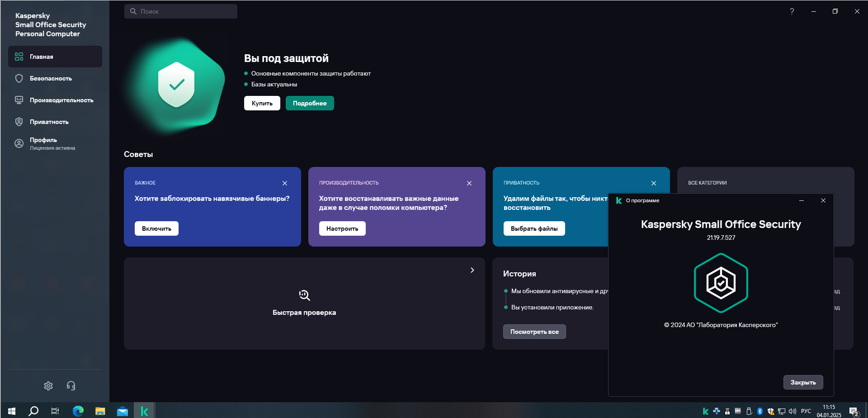Open Mail app from taskbar

click(x=122, y=411)
